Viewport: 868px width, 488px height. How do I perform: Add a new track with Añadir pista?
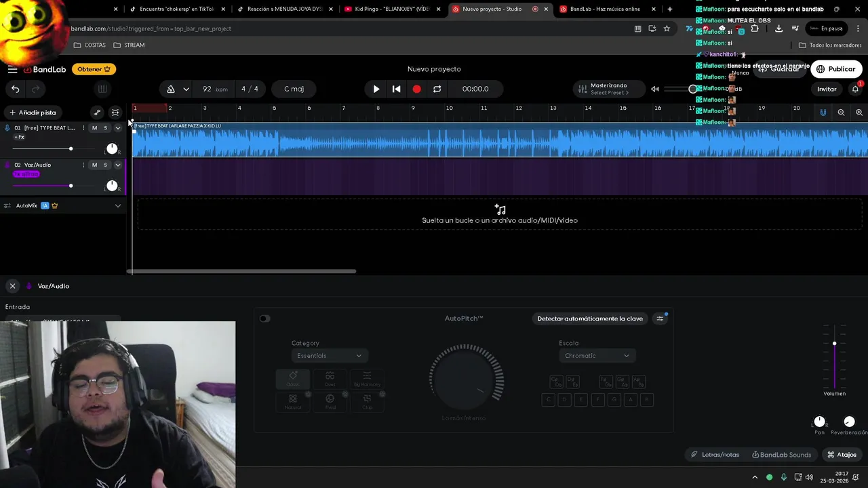[x=33, y=113]
